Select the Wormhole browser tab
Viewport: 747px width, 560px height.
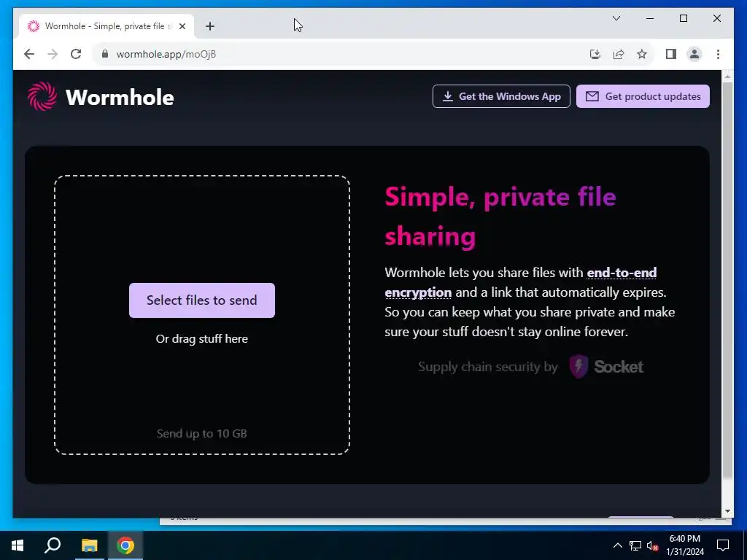coord(107,26)
